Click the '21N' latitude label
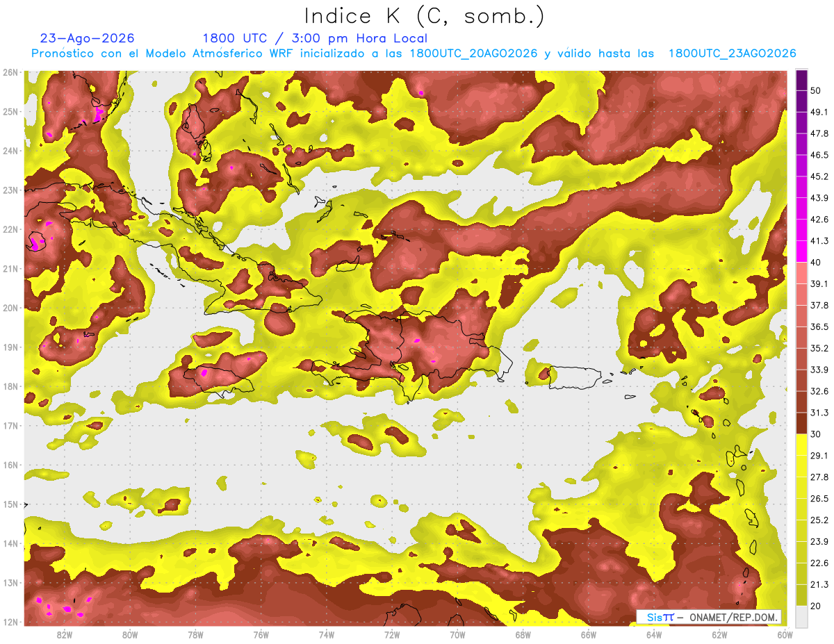Image resolution: width=834 pixels, height=644 pixels. click(x=10, y=269)
